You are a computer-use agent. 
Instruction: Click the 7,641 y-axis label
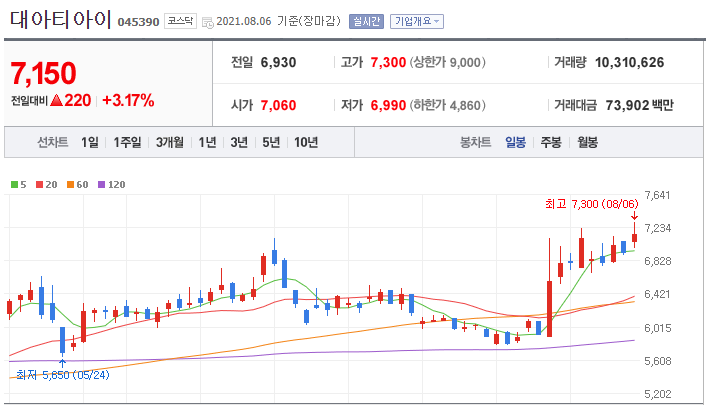click(657, 195)
